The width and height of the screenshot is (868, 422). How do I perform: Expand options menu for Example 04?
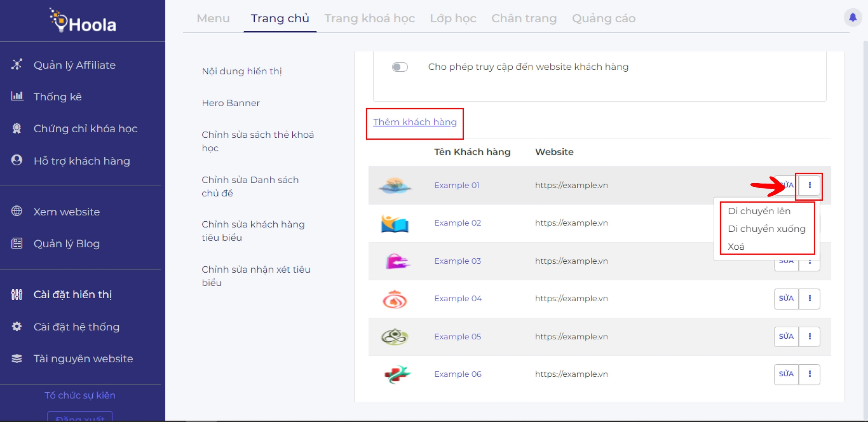click(x=809, y=298)
